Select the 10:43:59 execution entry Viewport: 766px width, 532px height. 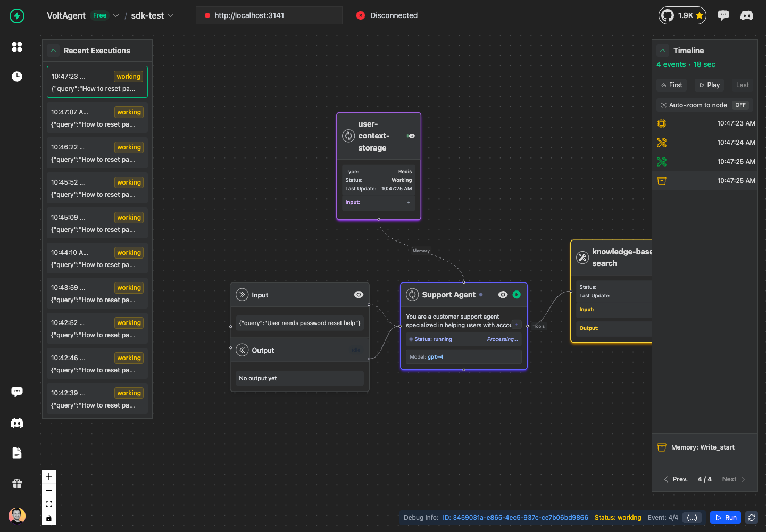97,293
